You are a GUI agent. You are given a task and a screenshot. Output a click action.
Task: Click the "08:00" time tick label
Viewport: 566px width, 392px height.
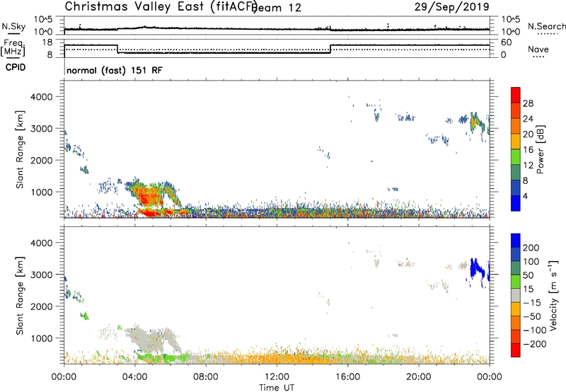[206, 377]
